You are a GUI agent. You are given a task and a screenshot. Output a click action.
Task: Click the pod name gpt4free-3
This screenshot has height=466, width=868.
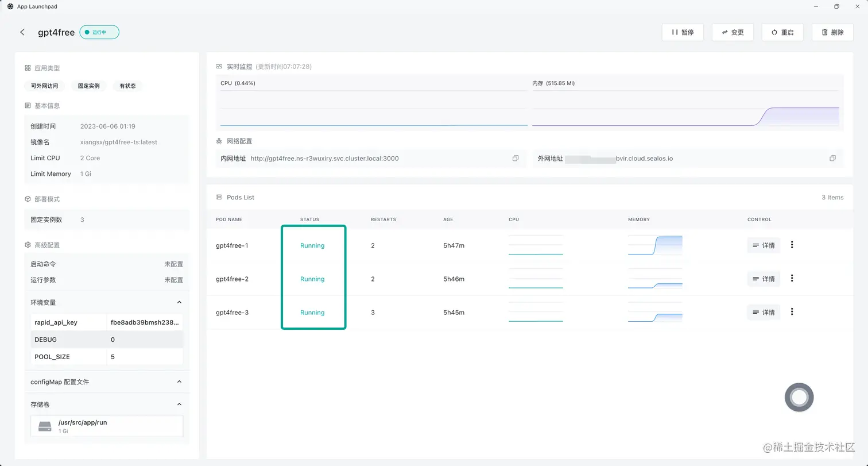232,313
